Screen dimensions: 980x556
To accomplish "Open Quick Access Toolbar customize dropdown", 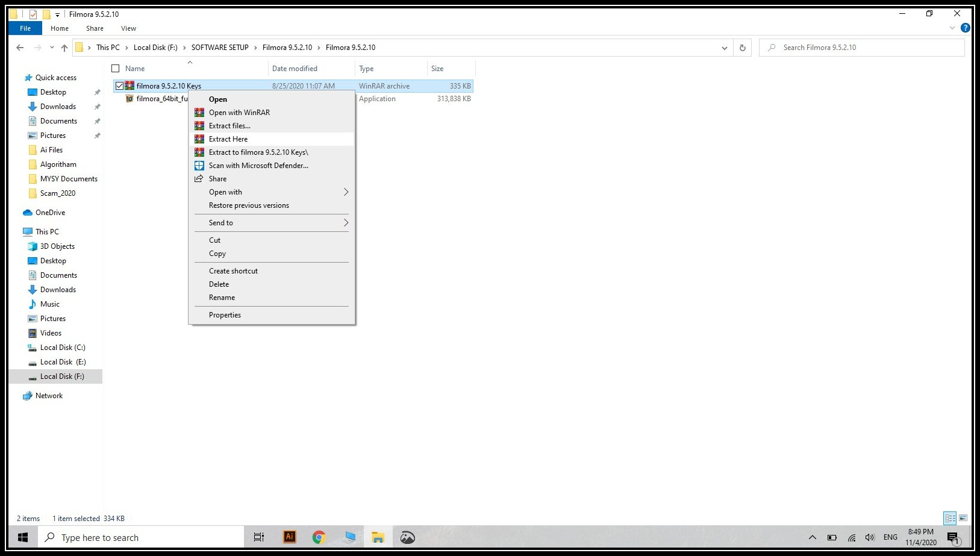I will point(57,14).
